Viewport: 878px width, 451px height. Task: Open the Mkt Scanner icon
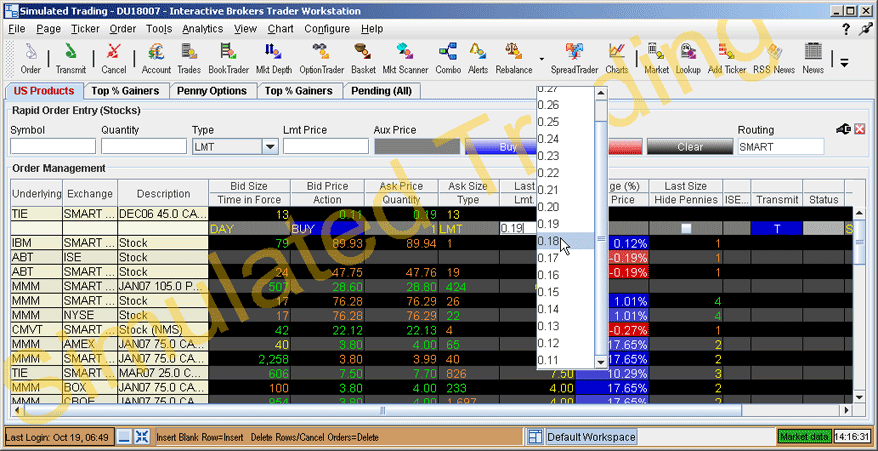tap(405, 58)
